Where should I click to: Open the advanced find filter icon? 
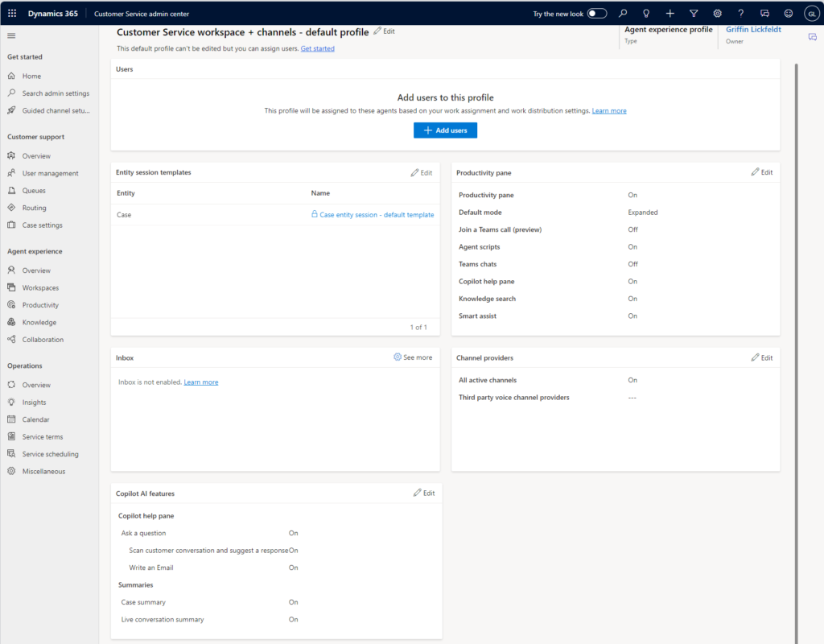694,14
